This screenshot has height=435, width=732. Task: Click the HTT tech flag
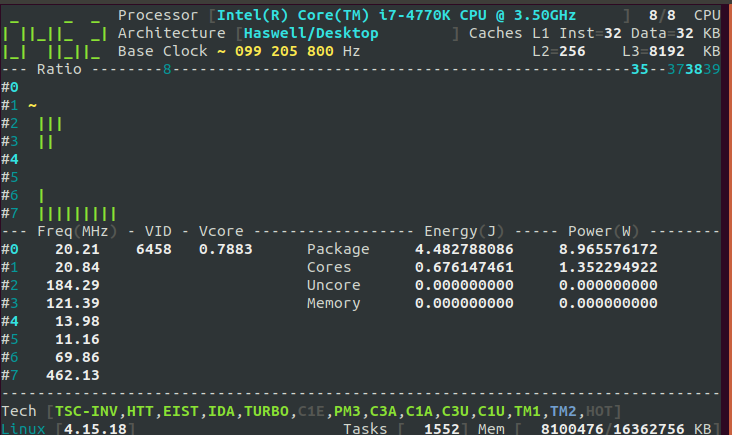140,412
